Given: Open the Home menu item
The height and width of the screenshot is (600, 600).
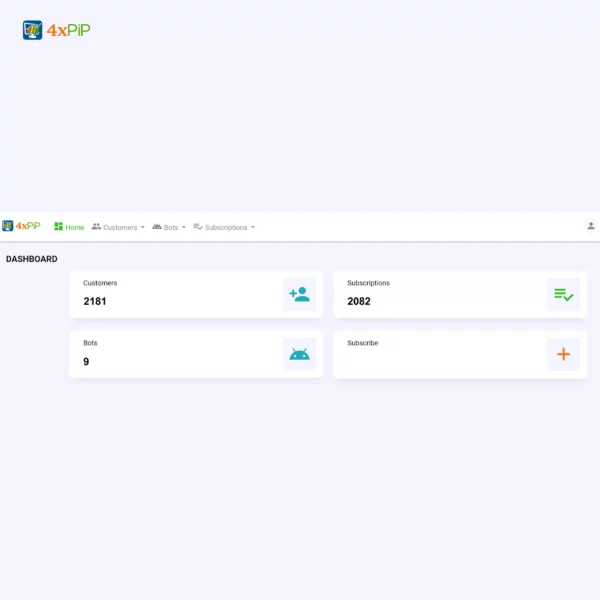Looking at the screenshot, I should coord(75,228).
